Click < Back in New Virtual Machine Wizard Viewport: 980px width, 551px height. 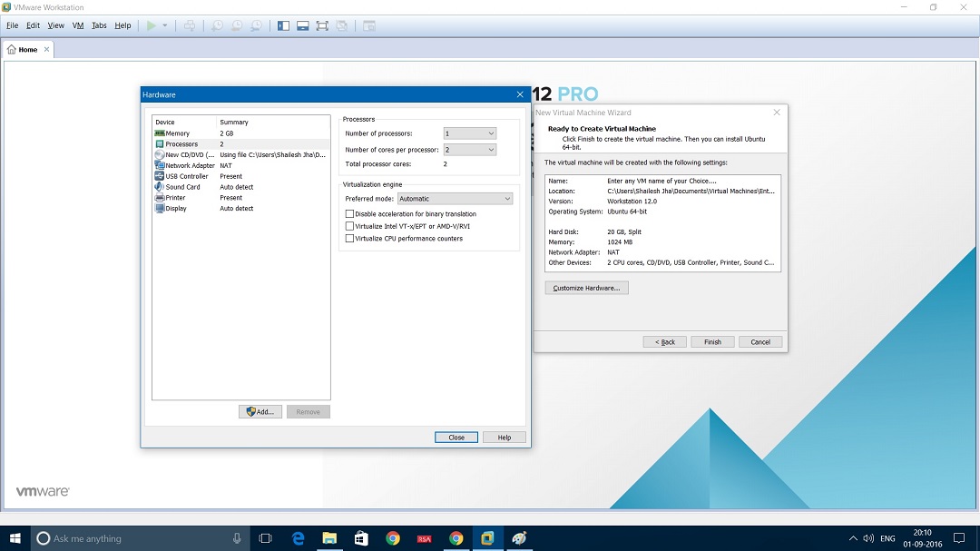[664, 342]
